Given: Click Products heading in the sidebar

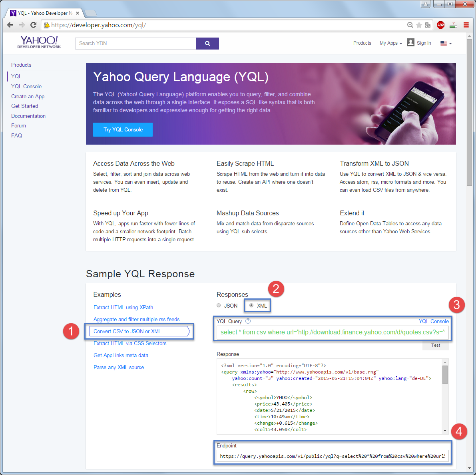Looking at the screenshot, I should (21, 65).
